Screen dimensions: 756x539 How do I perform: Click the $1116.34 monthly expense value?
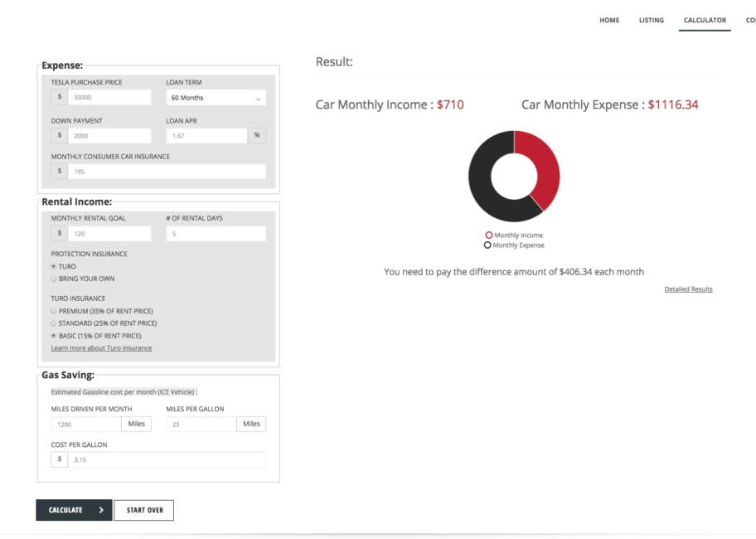click(672, 104)
